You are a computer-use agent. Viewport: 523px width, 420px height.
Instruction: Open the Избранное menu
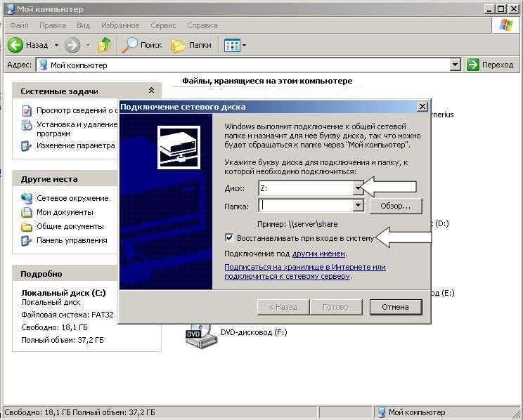[x=120, y=25]
